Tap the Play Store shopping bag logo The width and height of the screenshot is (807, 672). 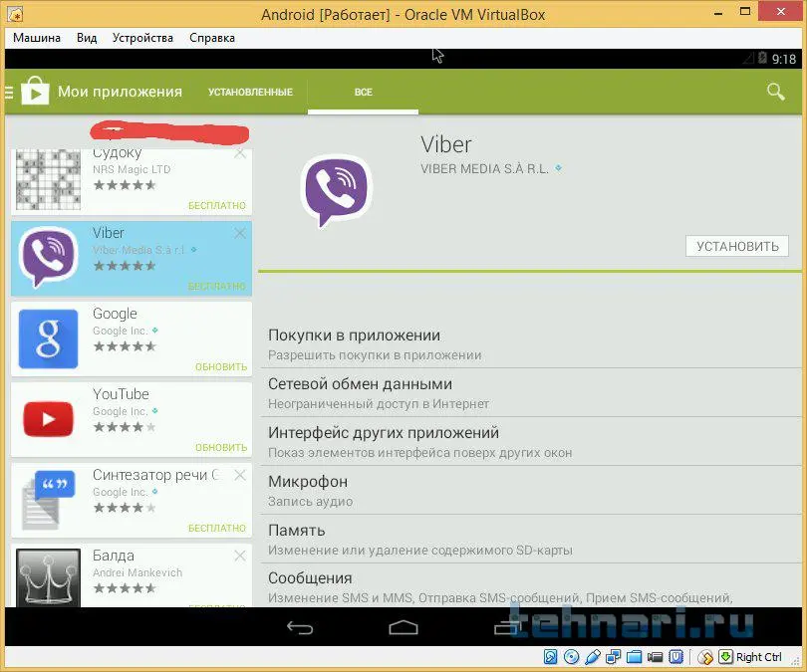[35, 91]
